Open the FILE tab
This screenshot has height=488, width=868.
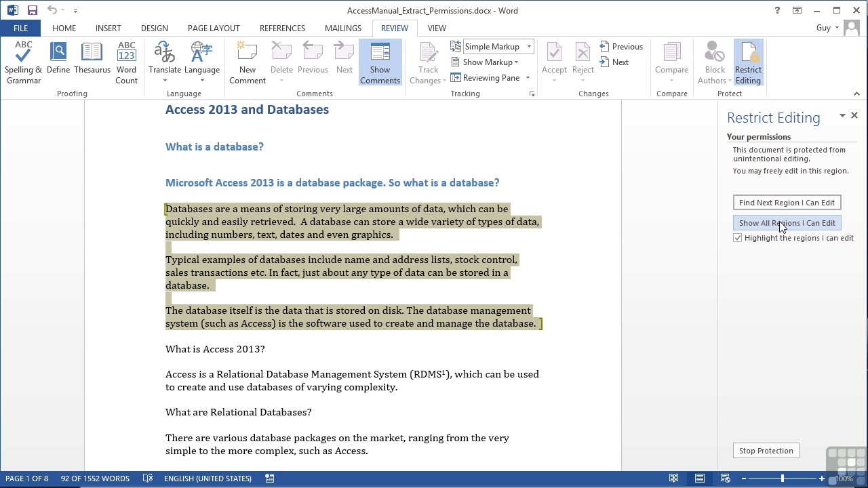coord(20,28)
